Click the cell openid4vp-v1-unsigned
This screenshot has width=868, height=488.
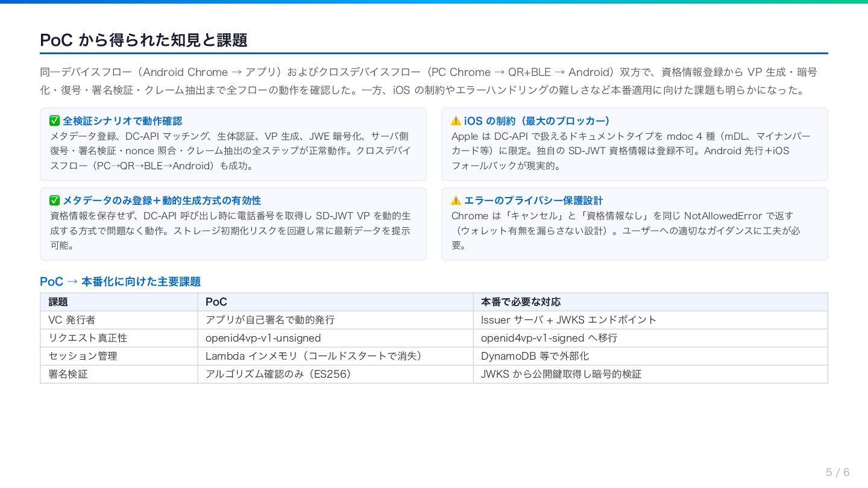(x=335, y=338)
